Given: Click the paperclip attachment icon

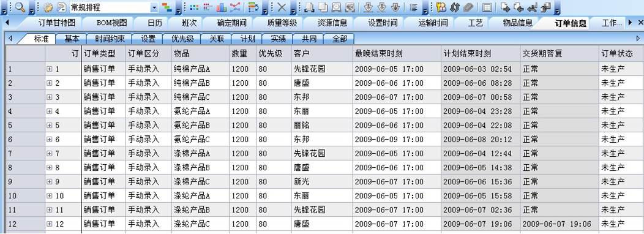Looking at the screenshot, I should (x=468, y=7).
